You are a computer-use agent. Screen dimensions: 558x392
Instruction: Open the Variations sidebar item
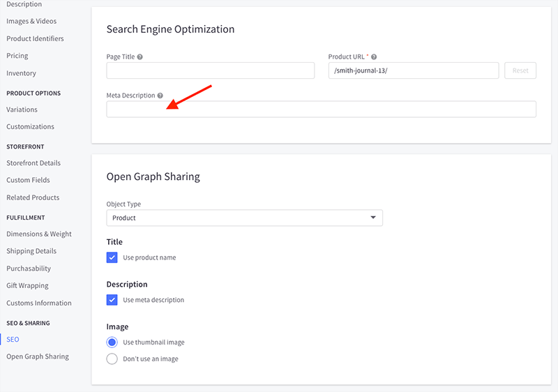[22, 110]
